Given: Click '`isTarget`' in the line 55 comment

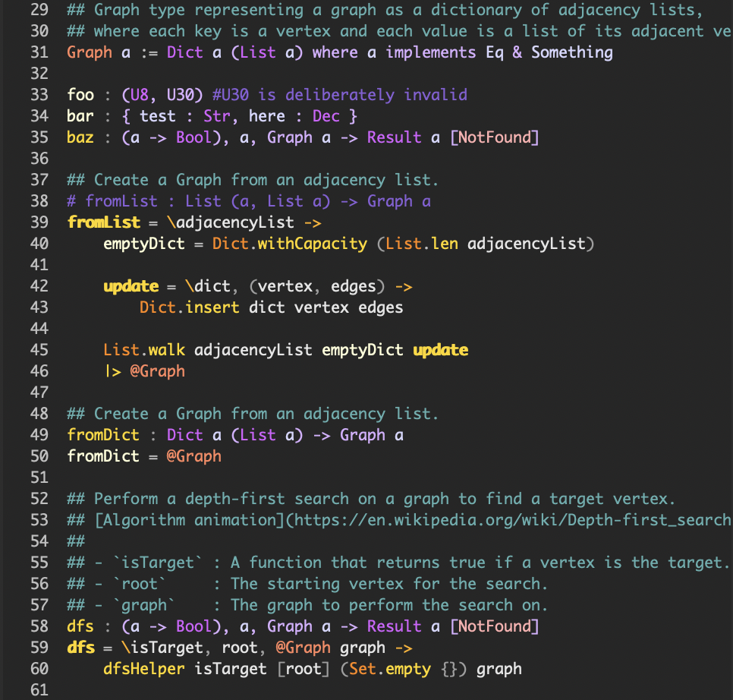Looking at the screenshot, I should click(x=158, y=563).
